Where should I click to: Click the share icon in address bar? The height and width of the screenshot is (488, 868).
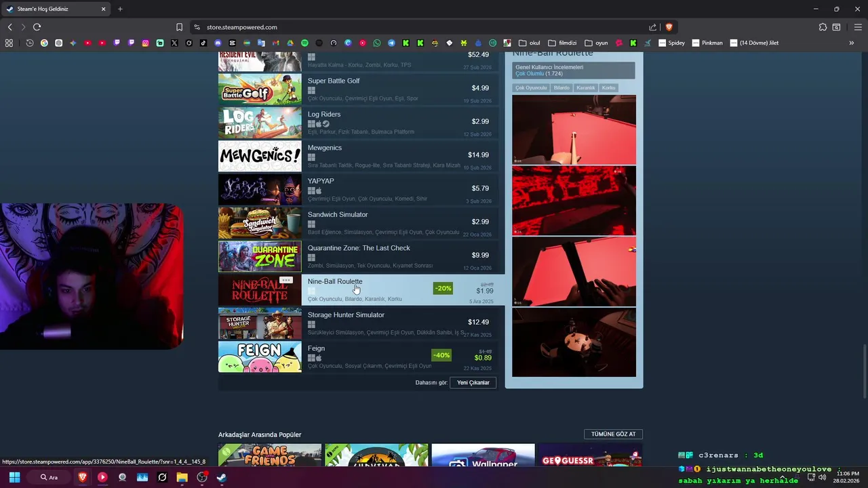pyautogui.click(x=652, y=27)
